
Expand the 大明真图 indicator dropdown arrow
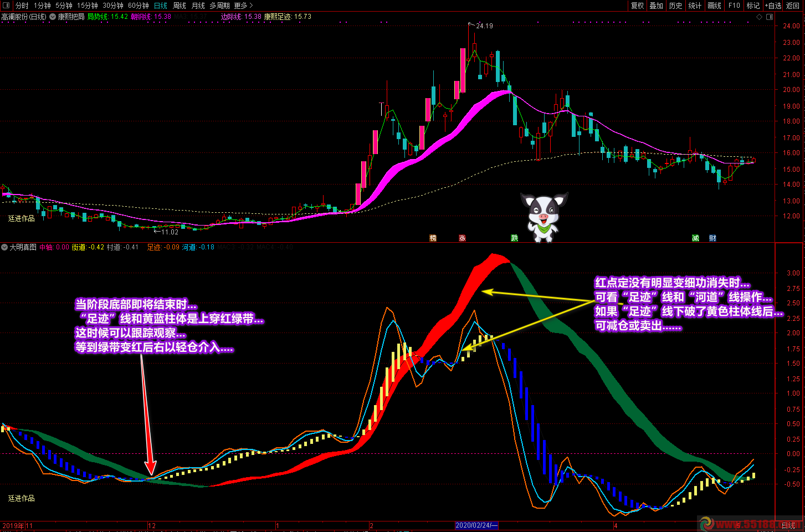(4, 247)
